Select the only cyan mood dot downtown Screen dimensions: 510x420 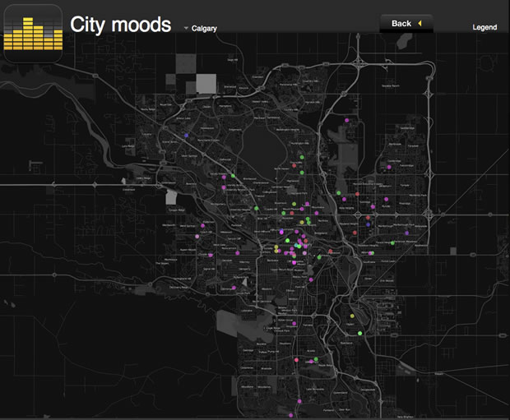296,245
